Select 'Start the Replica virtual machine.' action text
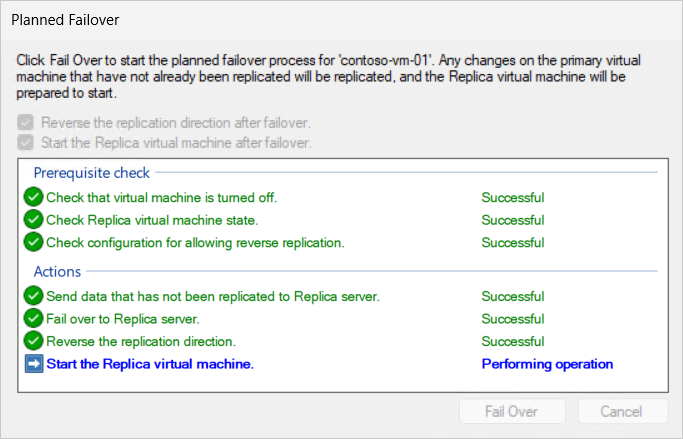 (150, 364)
